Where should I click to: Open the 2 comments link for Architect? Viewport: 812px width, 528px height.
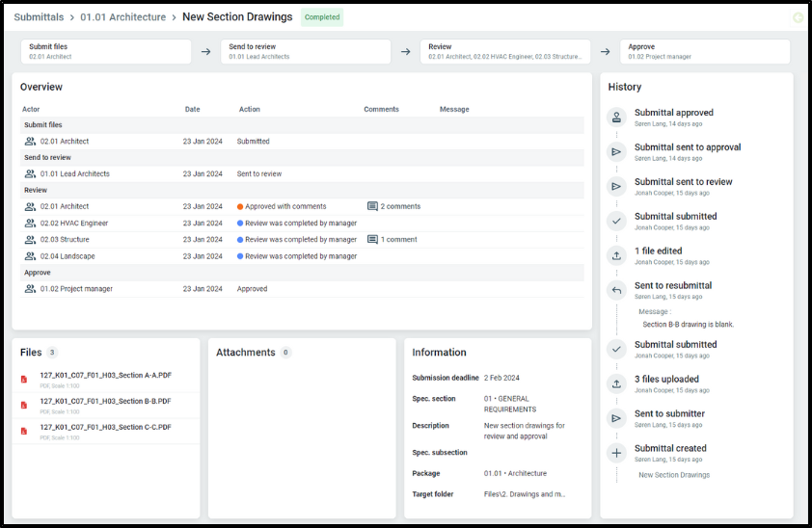393,206
